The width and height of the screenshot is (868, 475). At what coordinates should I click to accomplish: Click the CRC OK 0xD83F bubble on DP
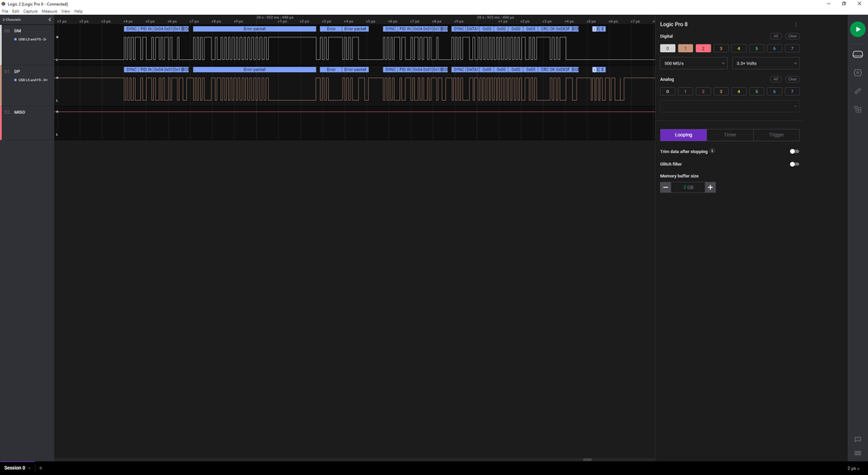[555, 70]
